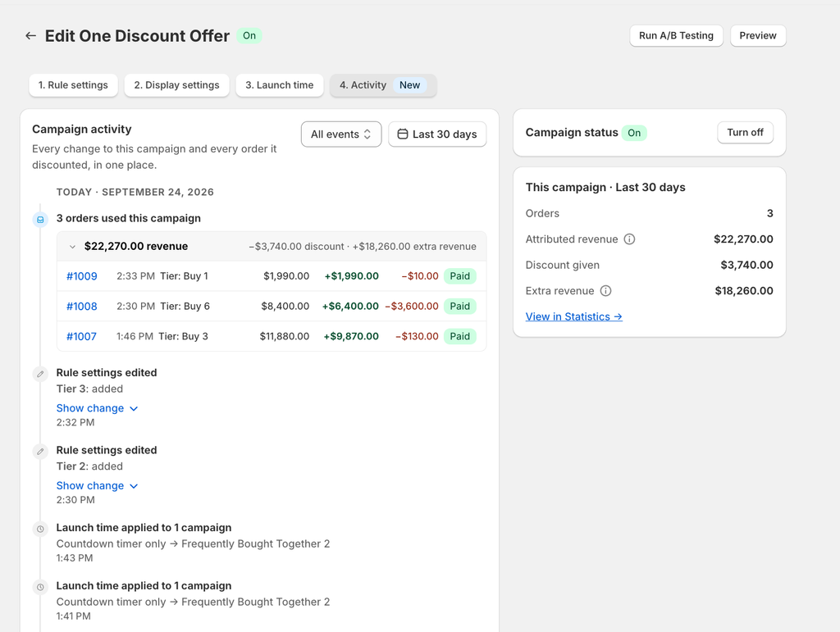
Task: Click the $1,990.00 order amount
Action: 286,276
